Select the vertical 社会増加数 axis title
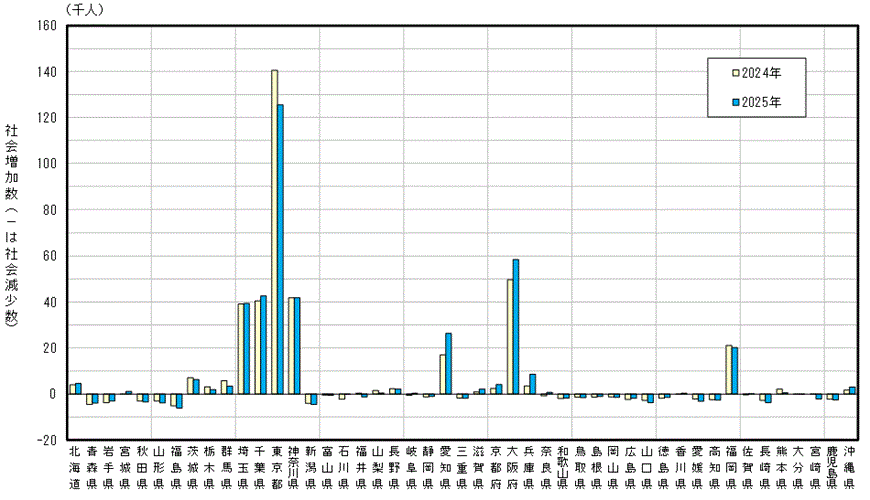870x500 pixels. (x=12, y=225)
